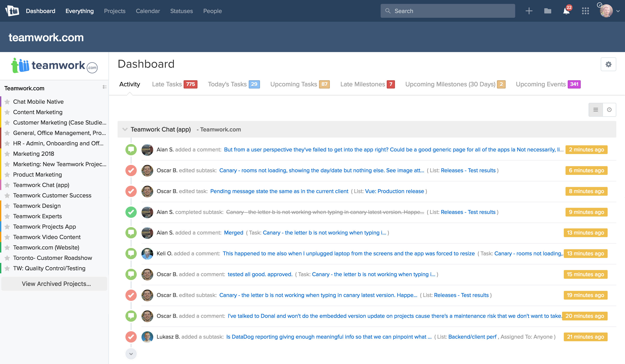Click the clock icon above the activity feed
This screenshot has width=625, height=364.
(610, 109)
